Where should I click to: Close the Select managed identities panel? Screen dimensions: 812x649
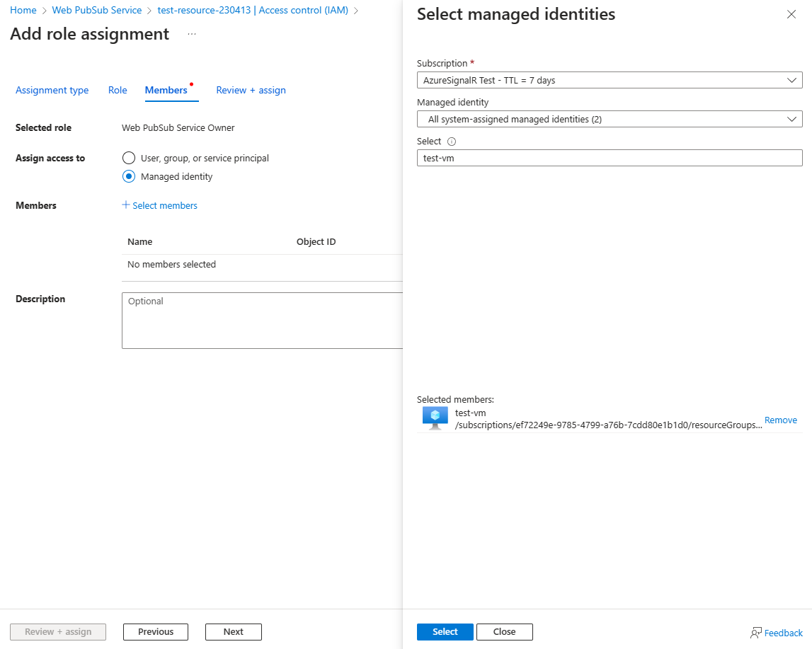click(791, 15)
